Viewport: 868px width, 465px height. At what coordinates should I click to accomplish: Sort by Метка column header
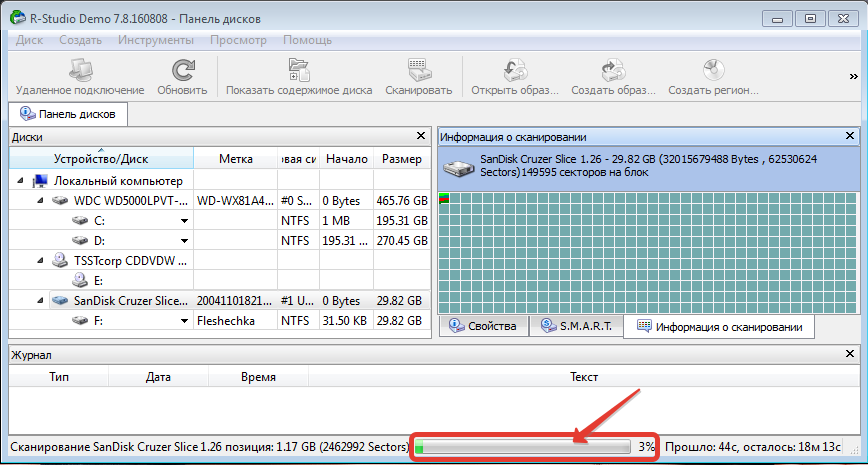click(236, 158)
